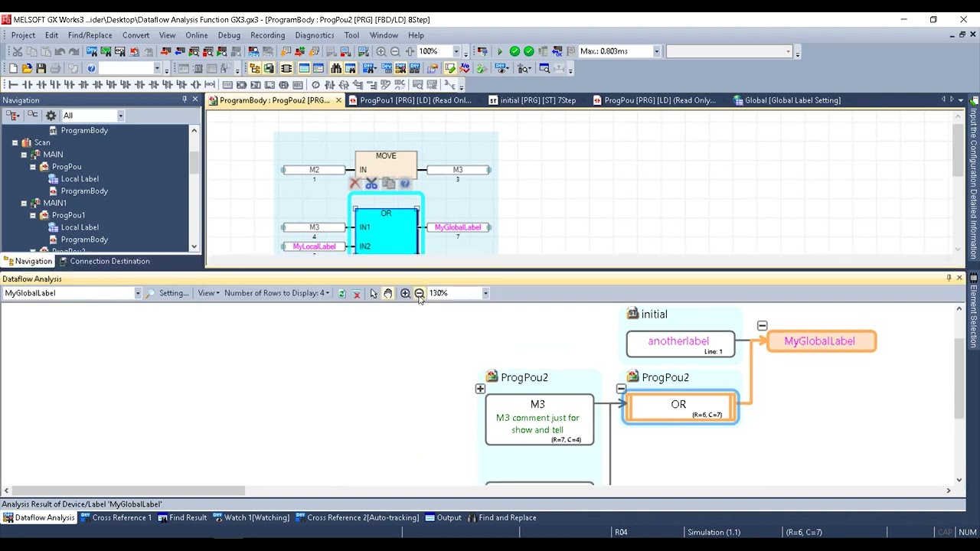Select the anotherlabel node in dataflow
Image resolution: width=980 pixels, height=551 pixels.
point(680,344)
